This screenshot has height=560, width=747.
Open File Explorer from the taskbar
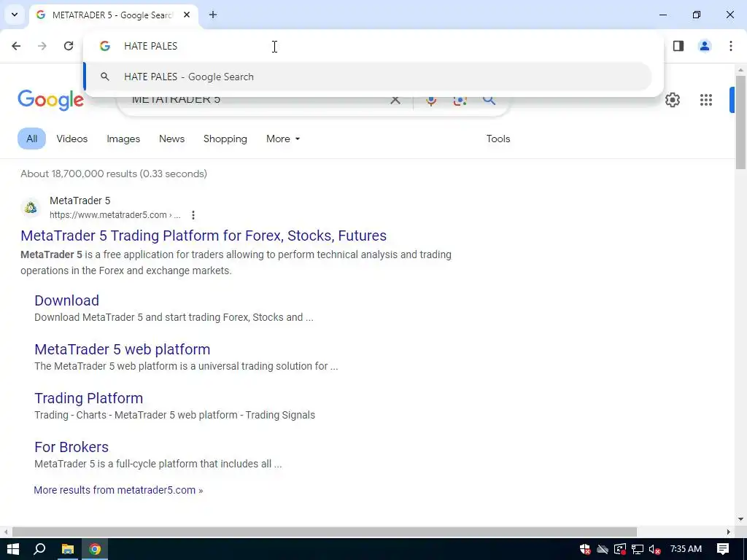(x=68, y=549)
